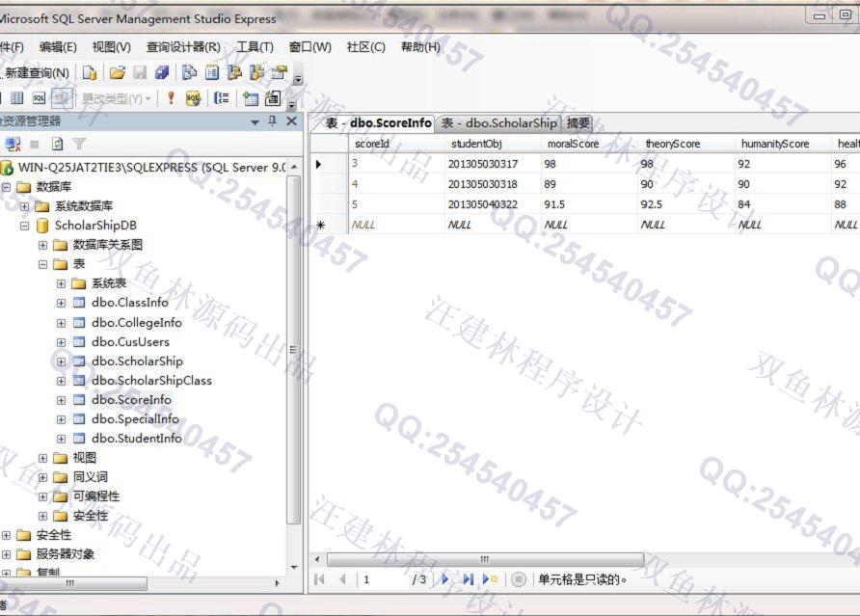Select the dbo.CusUsers table

130,341
